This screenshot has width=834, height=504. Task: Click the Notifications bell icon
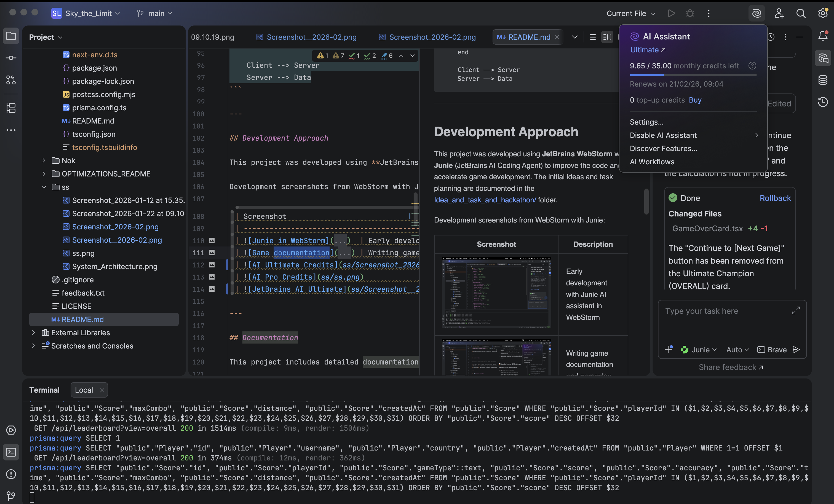[x=822, y=36]
